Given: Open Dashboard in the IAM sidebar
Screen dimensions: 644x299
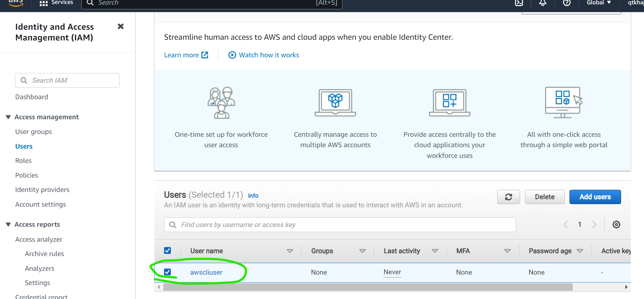Looking at the screenshot, I should [32, 97].
